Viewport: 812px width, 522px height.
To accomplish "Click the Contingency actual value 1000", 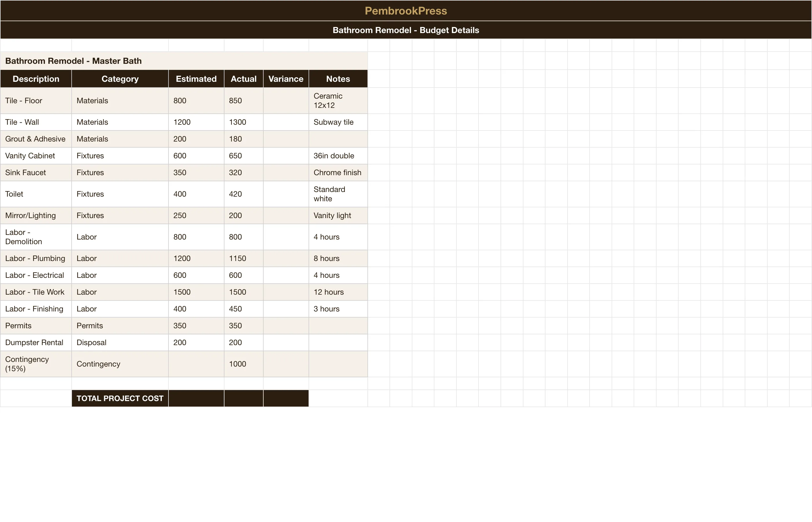I will coord(244,364).
